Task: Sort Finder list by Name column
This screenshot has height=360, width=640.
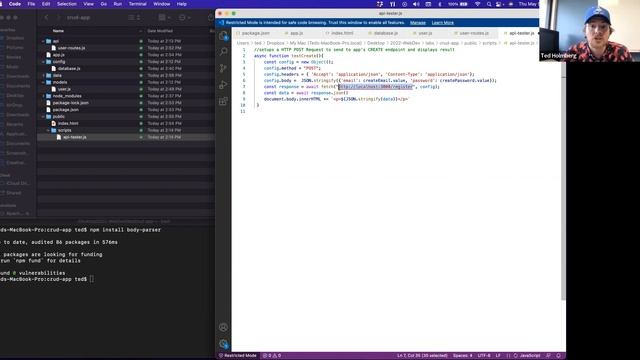Action: click(x=58, y=31)
